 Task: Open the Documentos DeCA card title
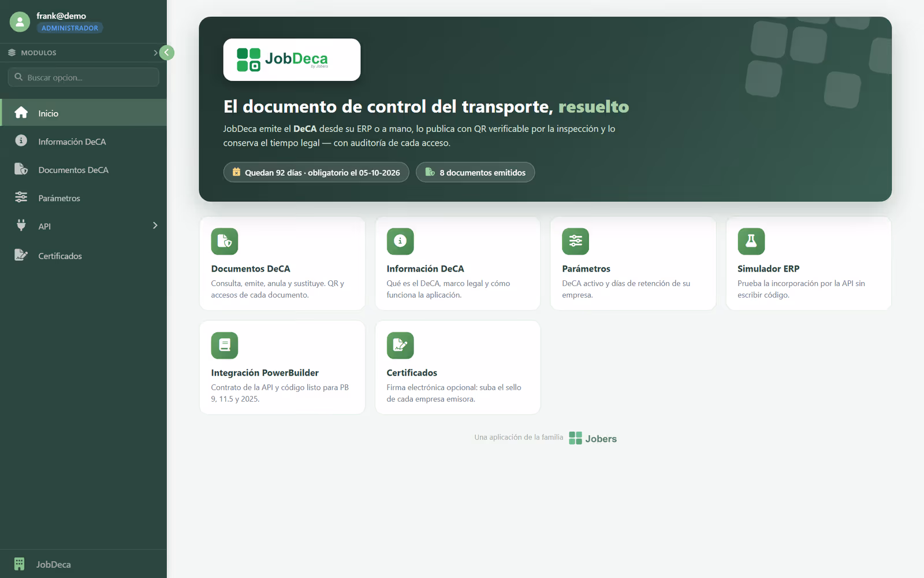[251, 269]
